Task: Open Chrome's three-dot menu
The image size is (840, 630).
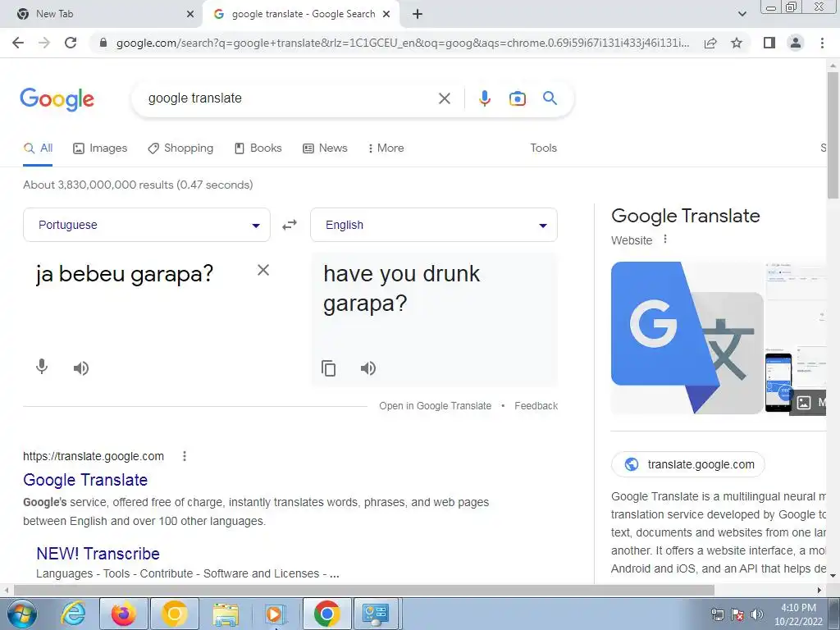Action: tap(822, 43)
